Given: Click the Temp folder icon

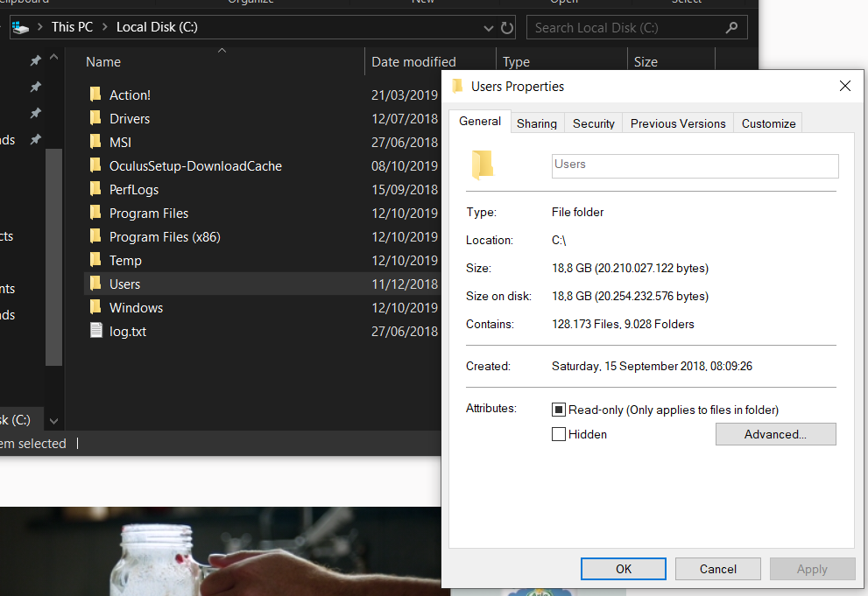Looking at the screenshot, I should (95, 261).
